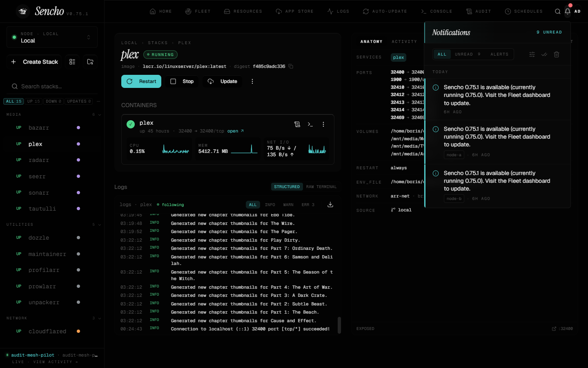
Task: Stop the plex stack
Action: pos(182,81)
